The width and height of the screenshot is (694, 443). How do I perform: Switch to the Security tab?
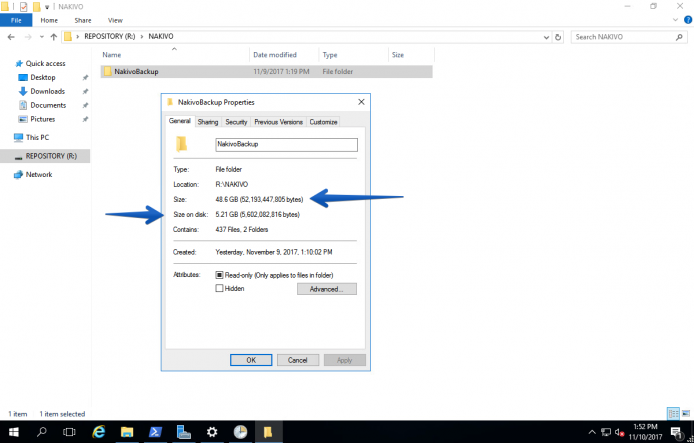tap(236, 122)
